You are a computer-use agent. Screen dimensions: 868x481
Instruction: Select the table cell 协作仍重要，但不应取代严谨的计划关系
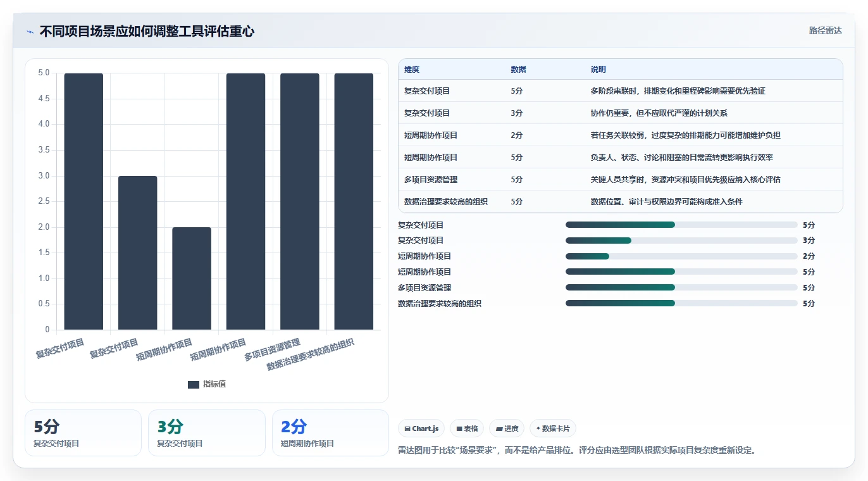coord(659,113)
